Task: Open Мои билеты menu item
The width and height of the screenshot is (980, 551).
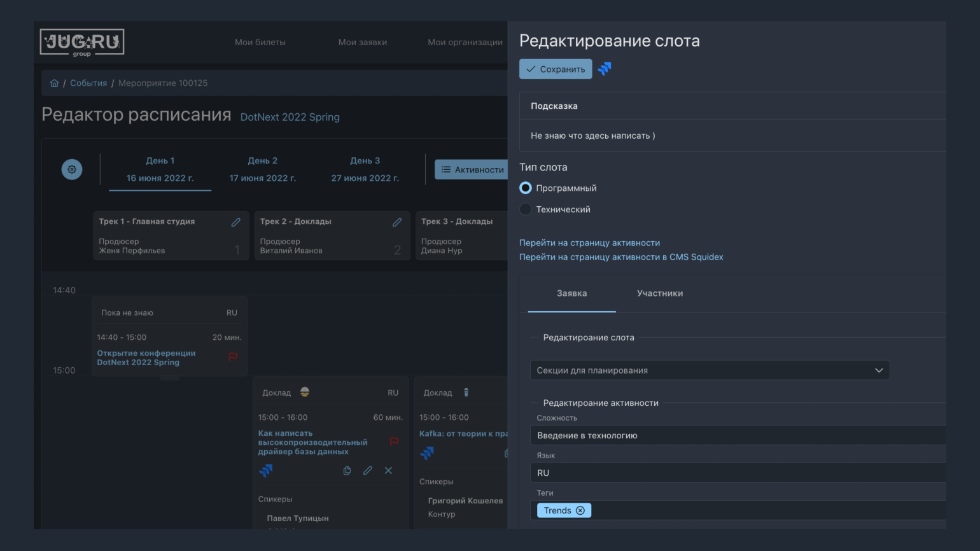Action: [260, 43]
